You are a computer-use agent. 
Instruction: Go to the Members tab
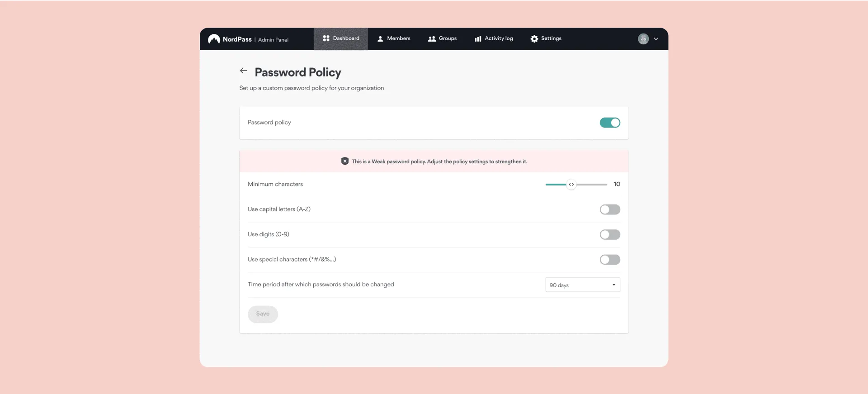coord(394,38)
